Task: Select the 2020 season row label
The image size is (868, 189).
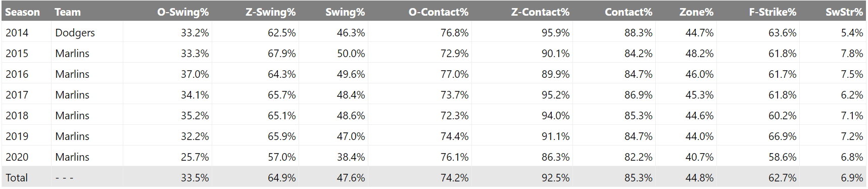Action: pyautogui.click(x=17, y=157)
